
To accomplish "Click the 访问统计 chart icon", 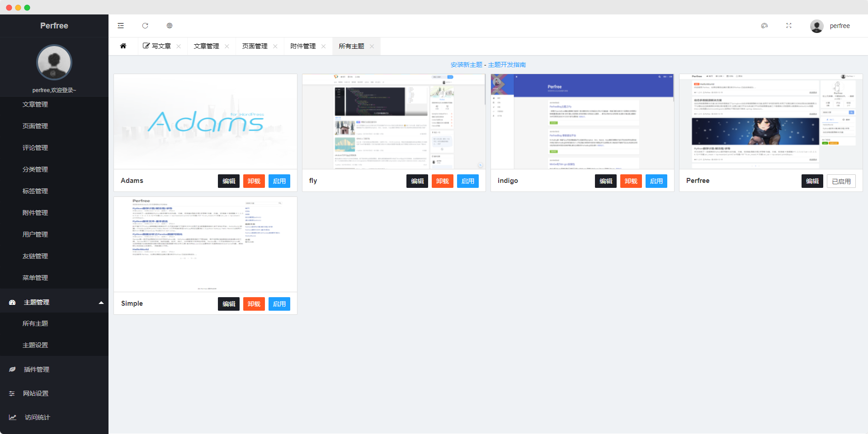I will [x=12, y=417].
